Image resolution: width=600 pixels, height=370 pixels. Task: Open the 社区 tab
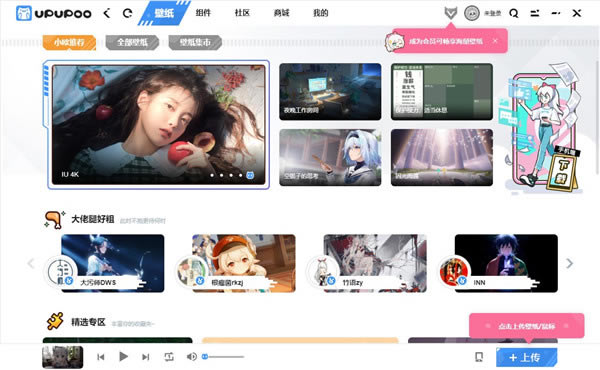pyautogui.click(x=242, y=13)
